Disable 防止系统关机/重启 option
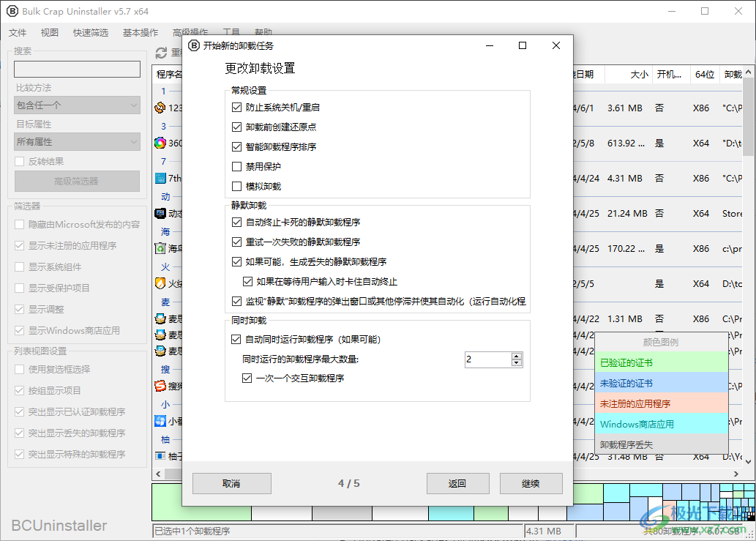Image resolution: width=756 pixels, height=541 pixels. click(x=236, y=107)
